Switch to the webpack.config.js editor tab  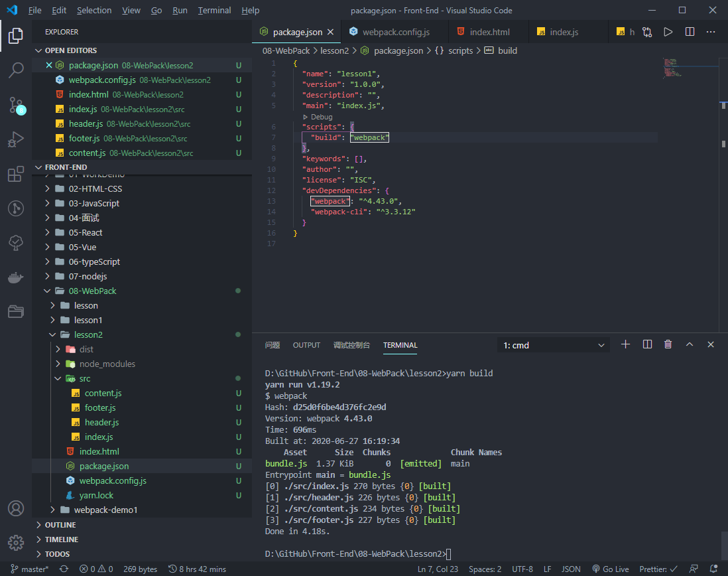tap(394, 32)
